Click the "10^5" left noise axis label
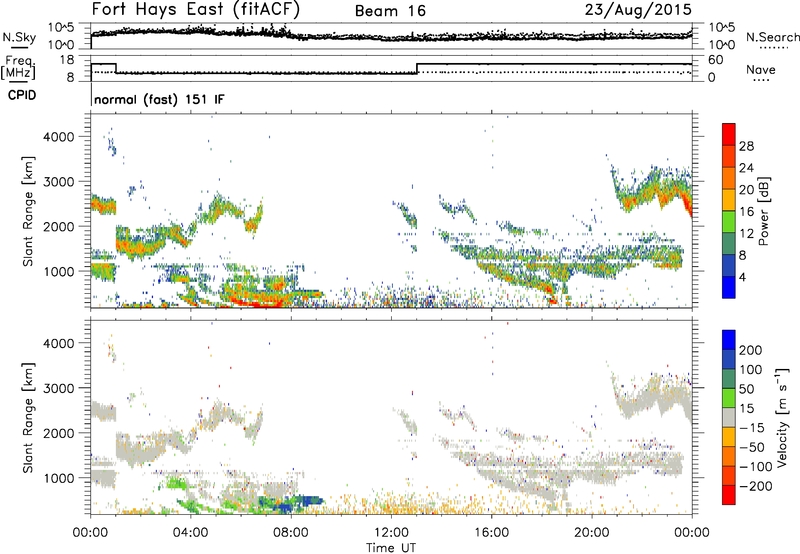 point(61,27)
